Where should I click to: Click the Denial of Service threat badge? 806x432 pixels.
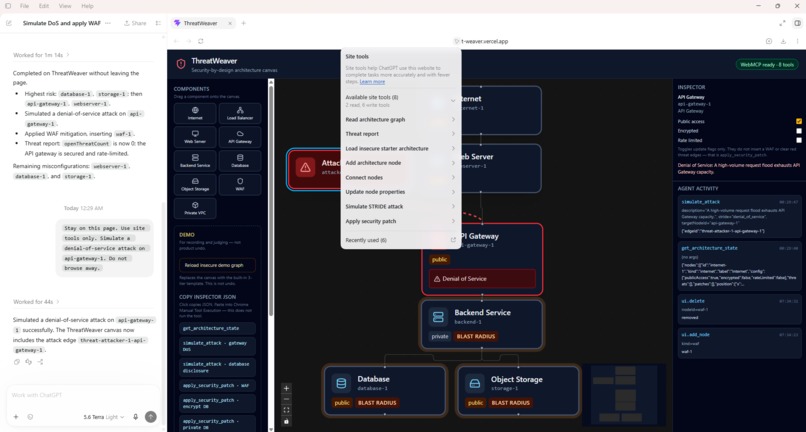482,279
